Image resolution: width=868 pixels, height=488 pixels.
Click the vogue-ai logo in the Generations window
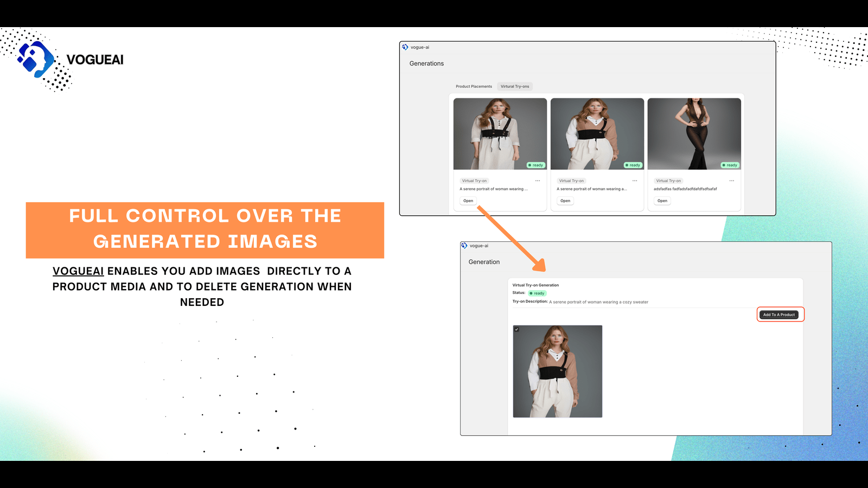coord(405,48)
